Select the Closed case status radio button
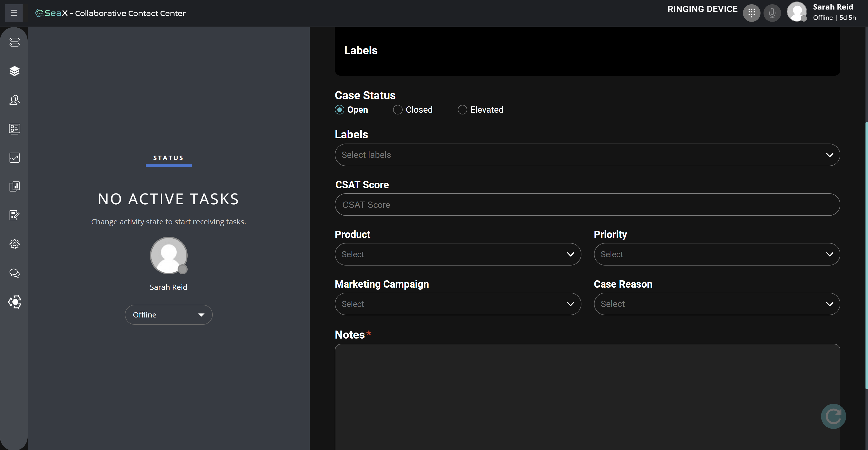This screenshot has height=450, width=868. pos(397,109)
